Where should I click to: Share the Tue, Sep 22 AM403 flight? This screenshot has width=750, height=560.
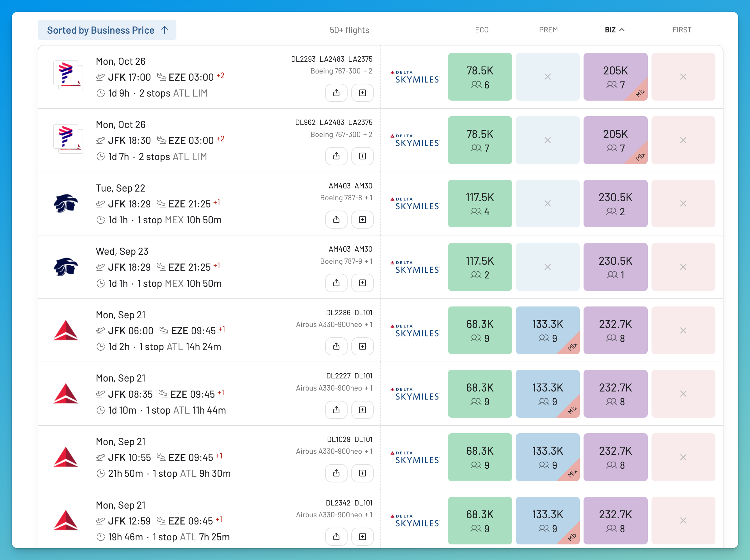click(336, 220)
